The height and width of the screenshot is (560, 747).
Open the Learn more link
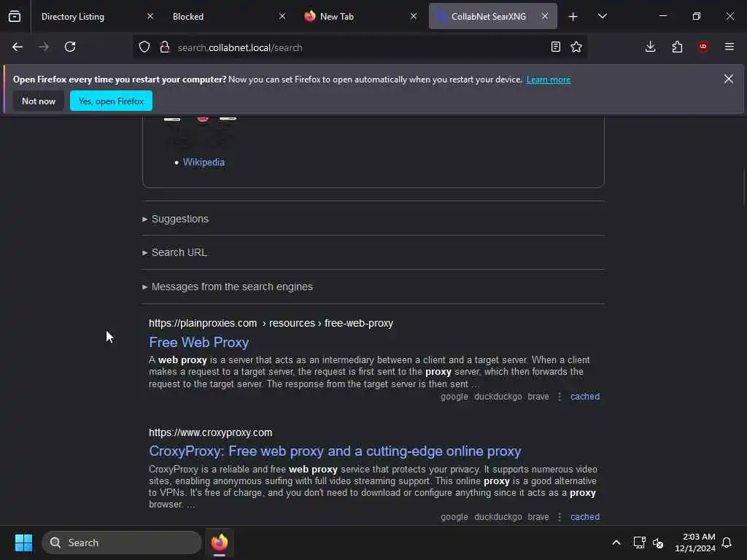[549, 79]
